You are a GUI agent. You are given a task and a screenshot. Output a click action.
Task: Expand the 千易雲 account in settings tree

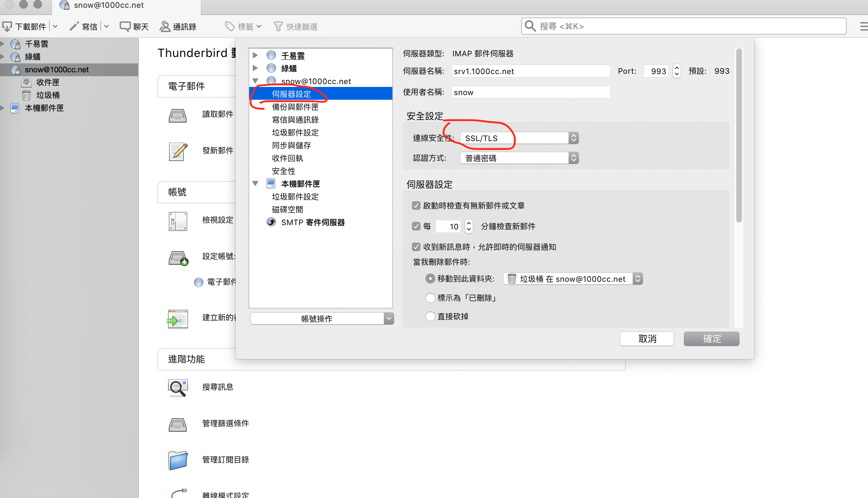point(255,55)
